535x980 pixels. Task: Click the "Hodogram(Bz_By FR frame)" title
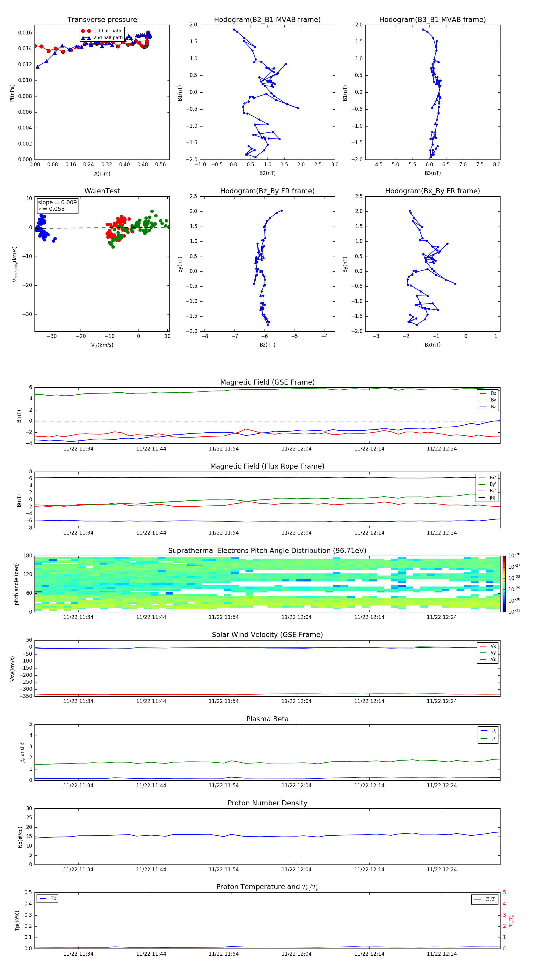tap(267, 191)
